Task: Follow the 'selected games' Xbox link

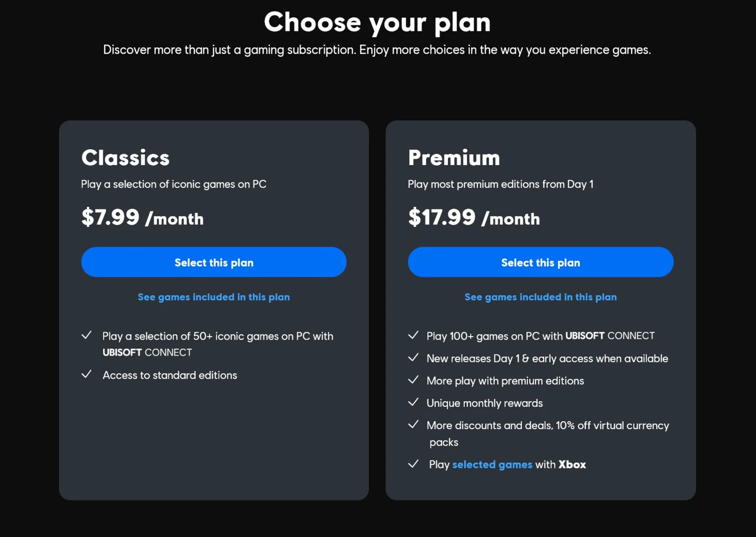Action: tap(492, 464)
